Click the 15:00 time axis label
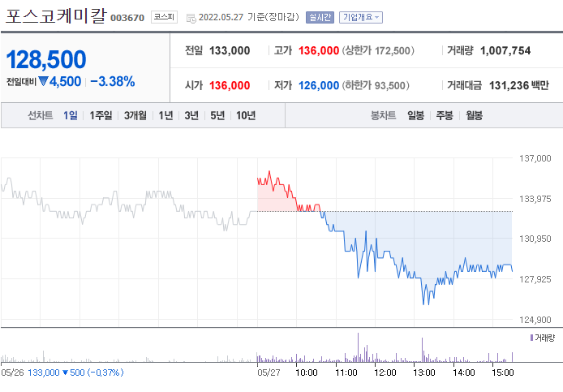The width and height of the screenshot is (563, 392). 503,373
